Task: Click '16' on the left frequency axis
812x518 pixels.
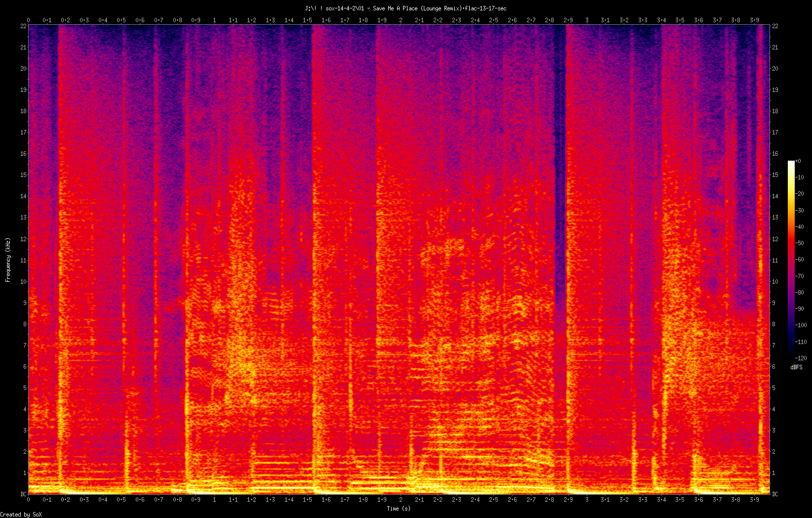Action: tap(23, 154)
